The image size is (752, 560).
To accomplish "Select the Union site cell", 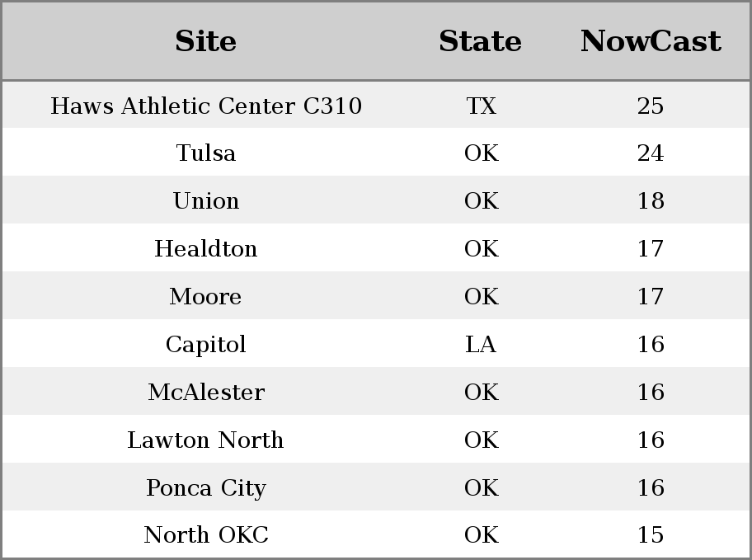I will [x=206, y=200].
